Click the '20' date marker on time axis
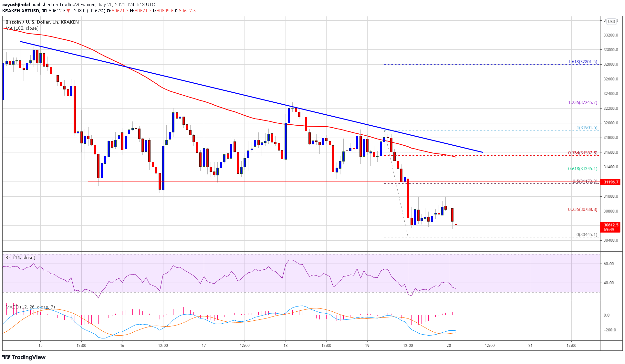 point(449,345)
